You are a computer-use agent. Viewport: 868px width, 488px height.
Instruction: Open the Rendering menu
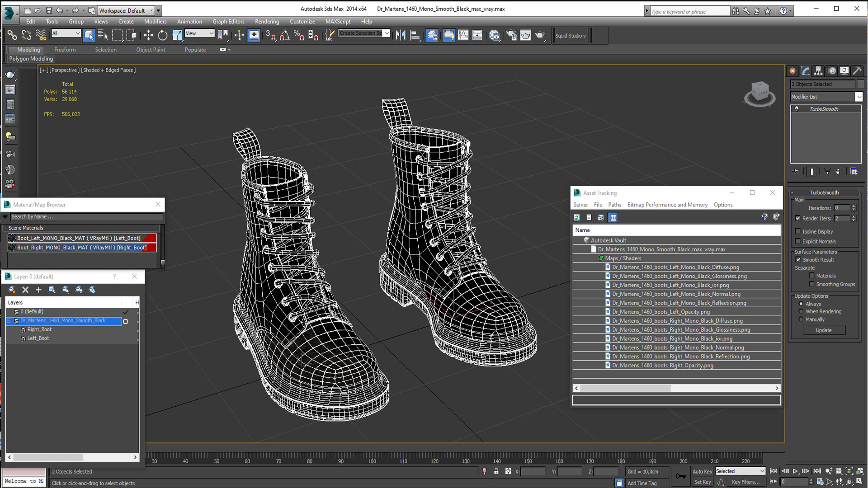coord(267,21)
